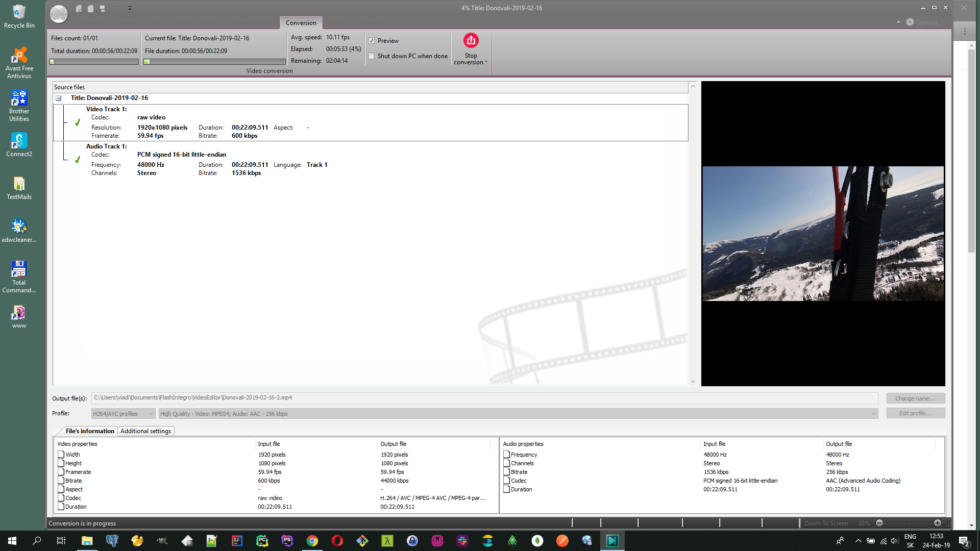Open Chrome from the taskbar
980x551 pixels.
pyautogui.click(x=312, y=541)
